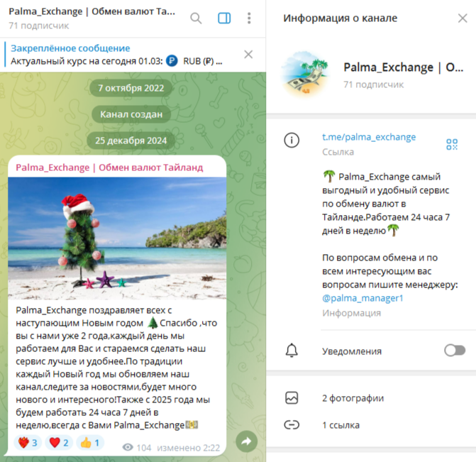
Task: Click the notifications bell icon
Action: tap(292, 351)
